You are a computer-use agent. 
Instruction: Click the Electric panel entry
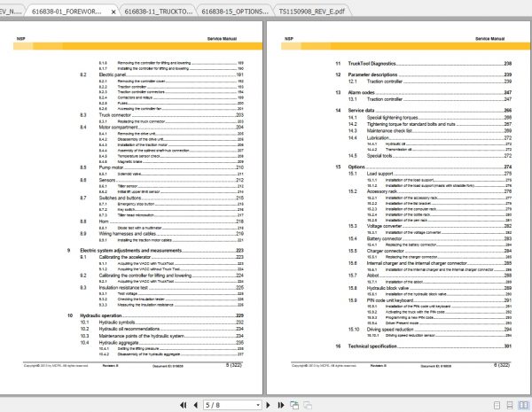pos(162,74)
